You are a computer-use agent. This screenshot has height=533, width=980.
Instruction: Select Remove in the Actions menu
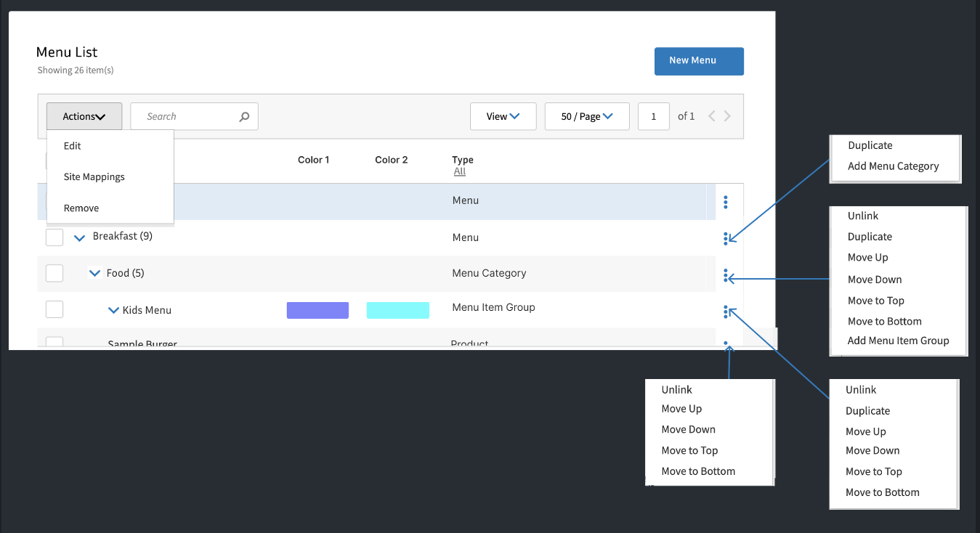(81, 208)
